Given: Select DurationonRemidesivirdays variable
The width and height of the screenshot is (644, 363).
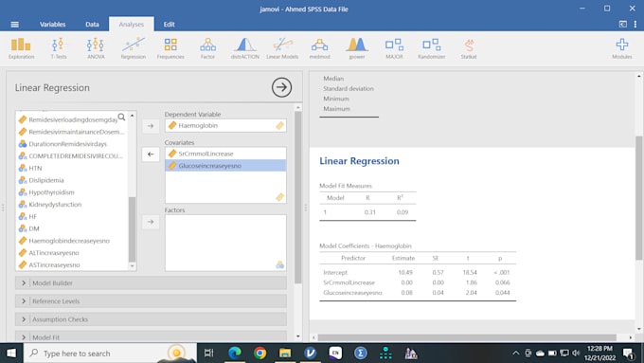Looking at the screenshot, I should click(72, 144).
